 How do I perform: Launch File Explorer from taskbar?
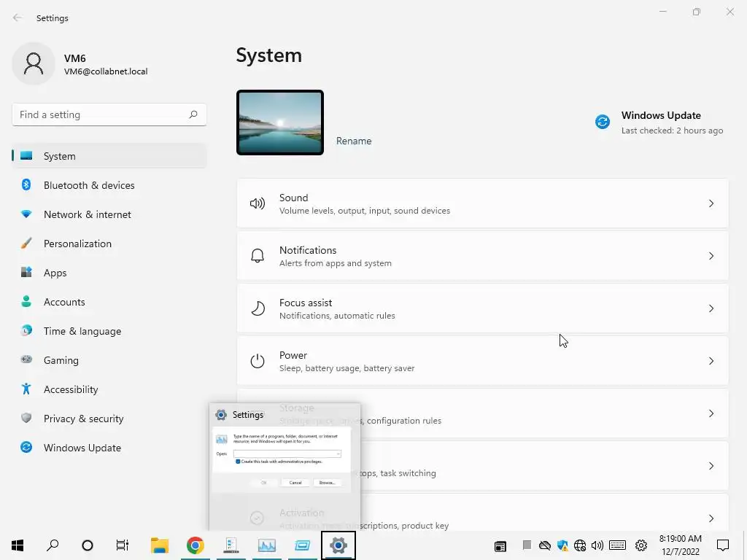(x=160, y=545)
